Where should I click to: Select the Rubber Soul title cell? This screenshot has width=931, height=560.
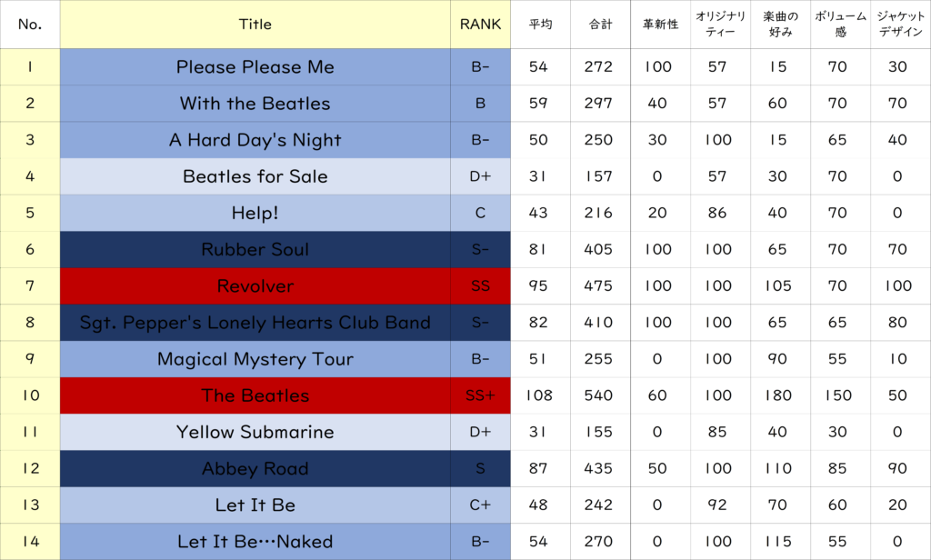click(255, 250)
